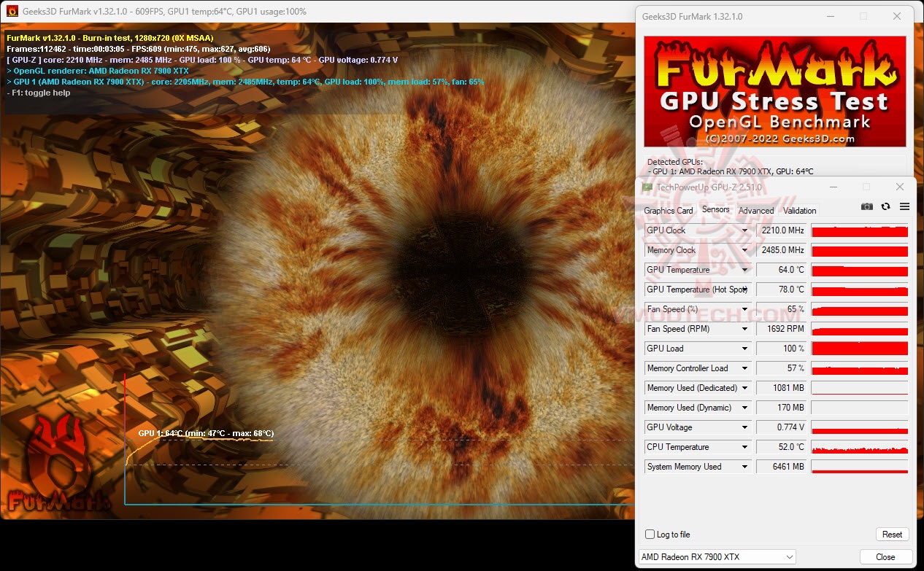Close the TechPowerUp GPU-Z window

pyautogui.click(x=900, y=187)
